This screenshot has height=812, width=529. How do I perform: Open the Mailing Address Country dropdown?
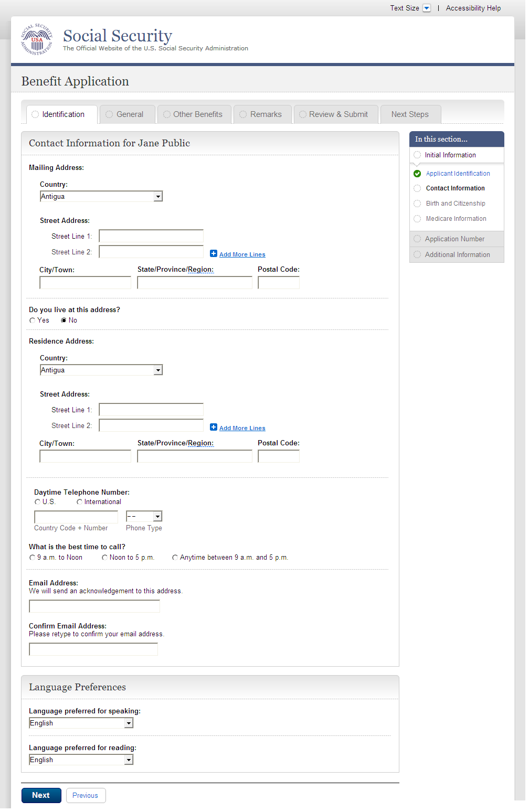pos(101,197)
